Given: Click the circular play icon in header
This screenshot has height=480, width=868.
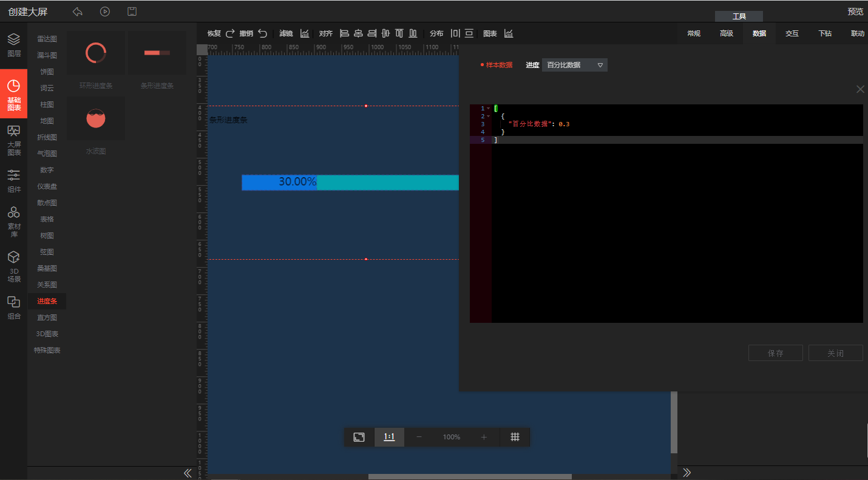Looking at the screenshot, I should point(105,12).
